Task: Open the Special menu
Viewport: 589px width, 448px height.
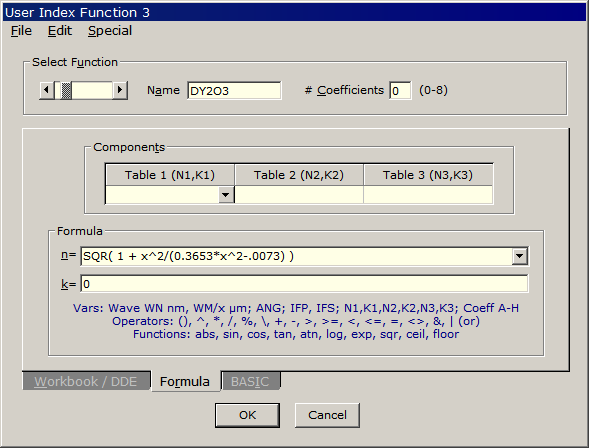Action: (x=110, y=31)
